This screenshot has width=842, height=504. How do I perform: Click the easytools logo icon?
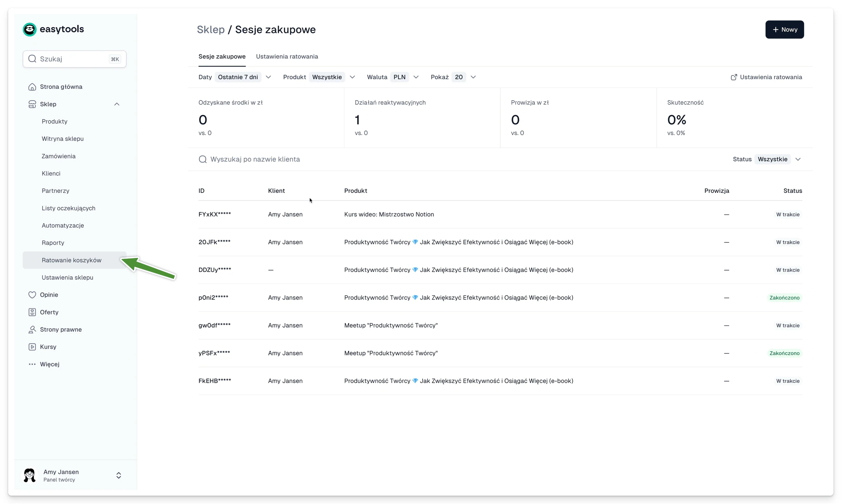coord(29,29)
